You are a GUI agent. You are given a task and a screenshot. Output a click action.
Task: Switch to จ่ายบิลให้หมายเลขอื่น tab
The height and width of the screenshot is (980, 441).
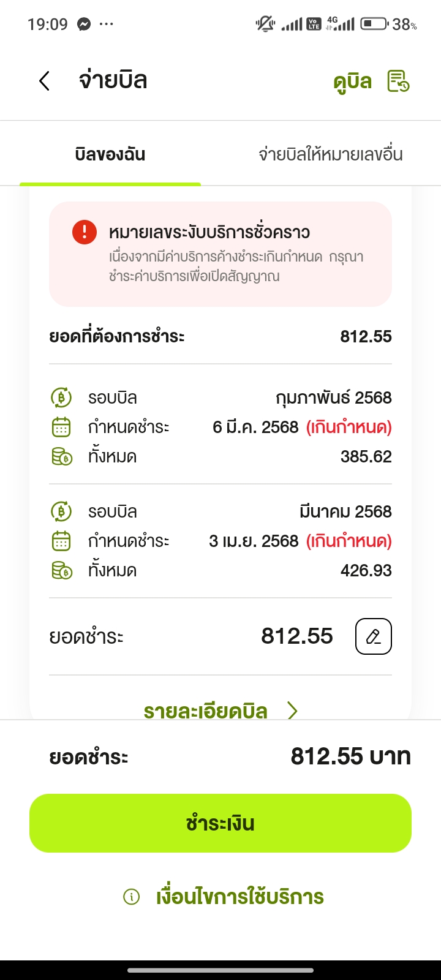[x=331, y=154]
